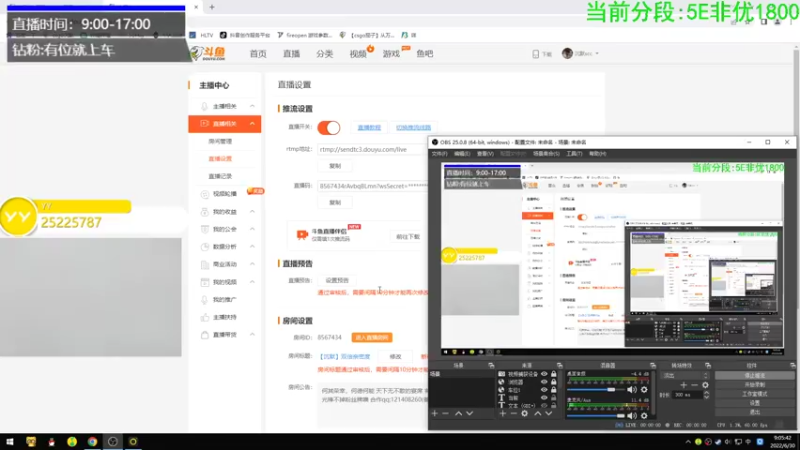Pop out the OBS scenes dock
Screen dimensions: 800x450
click(x=491, y=365)
